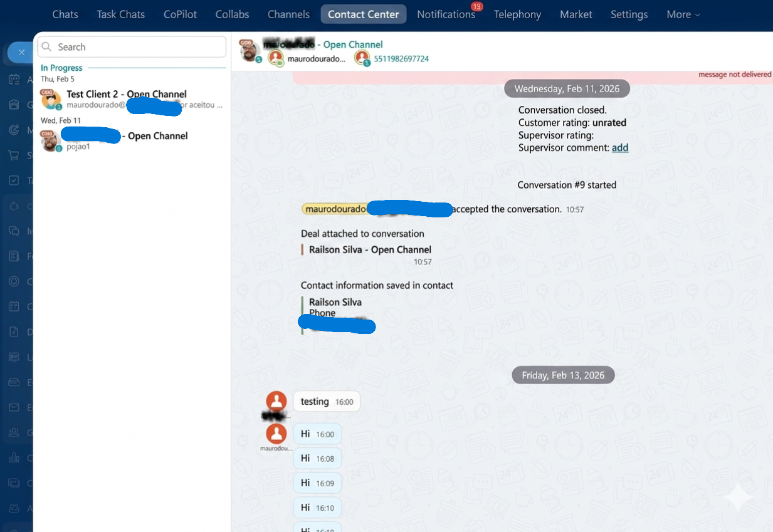The height and width of the screenshot is (532, 773).
Task: Click the search magnifier icon in conversation list
Action: point(46,47)
